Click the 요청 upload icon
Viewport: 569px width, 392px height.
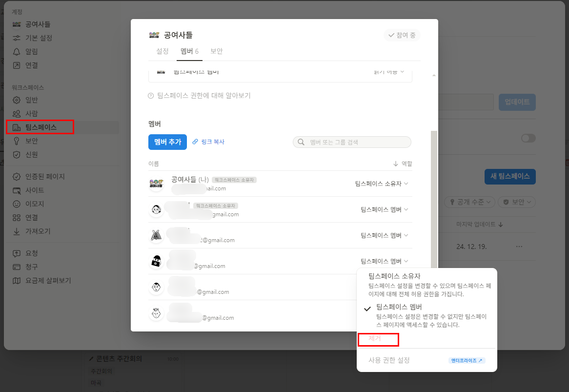pos(16,253)
